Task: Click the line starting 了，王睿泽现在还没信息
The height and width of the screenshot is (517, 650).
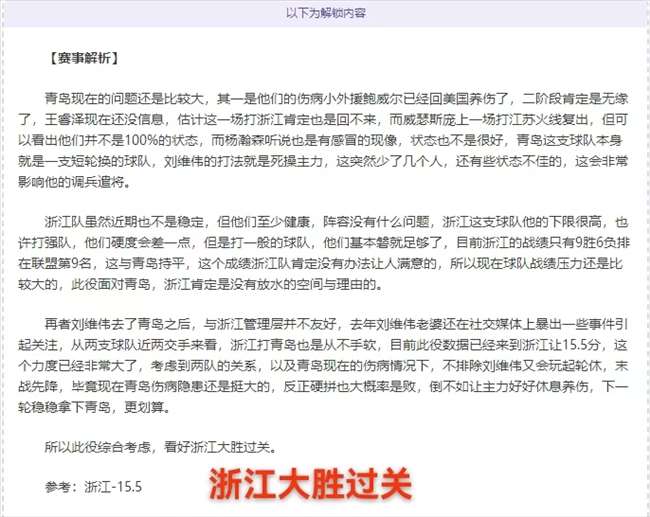Action: pos(322,119)
